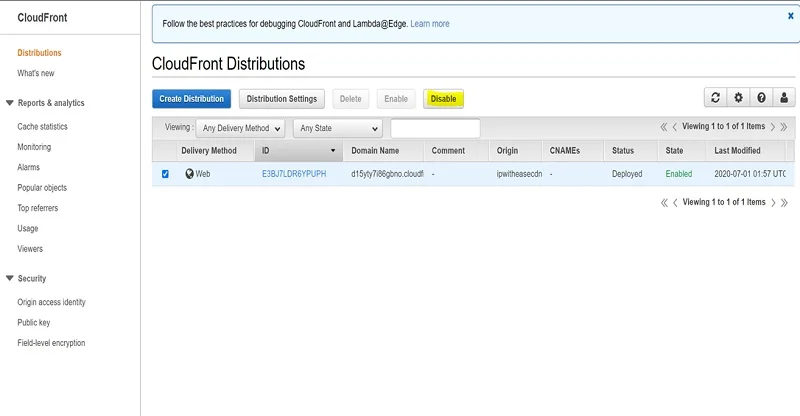Open the user account icon
This screenshot has width=800, height=416.
click(x=784, y=97)
